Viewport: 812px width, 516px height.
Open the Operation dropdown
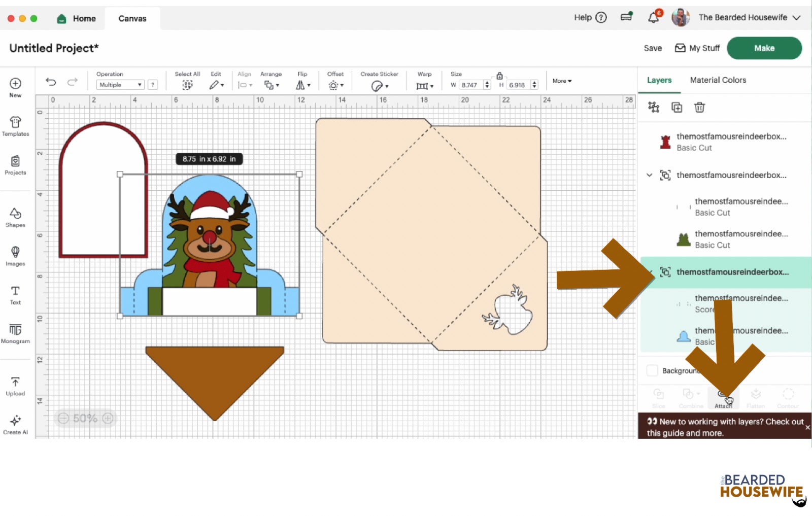[120, 85]
